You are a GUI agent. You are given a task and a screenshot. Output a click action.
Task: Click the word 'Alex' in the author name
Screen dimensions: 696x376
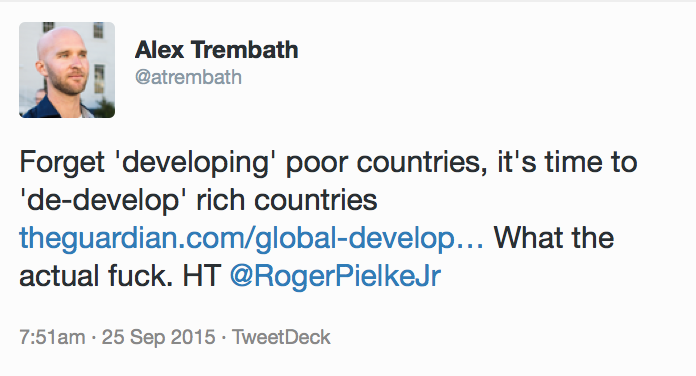pos(159,49)
